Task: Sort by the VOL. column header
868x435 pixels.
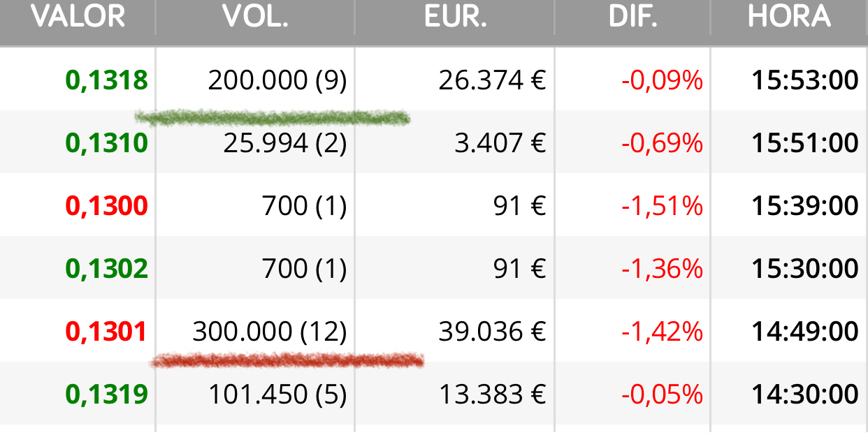Action: tap(256, 16)
